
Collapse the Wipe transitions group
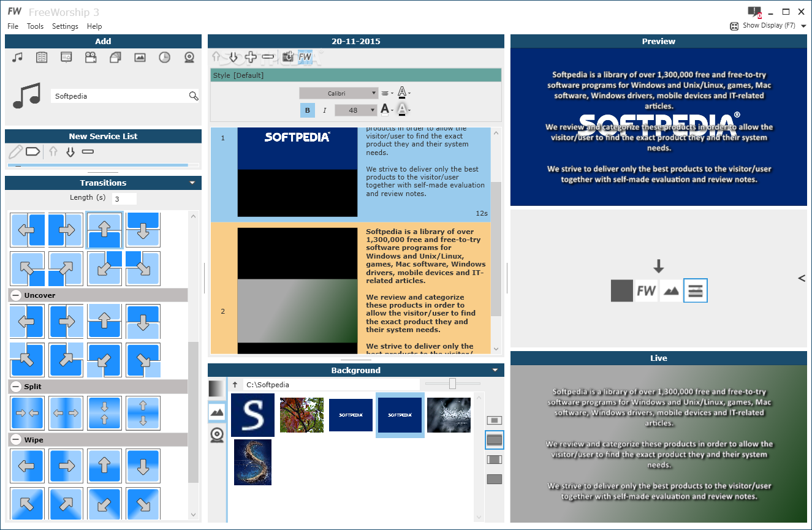[16, 440]
